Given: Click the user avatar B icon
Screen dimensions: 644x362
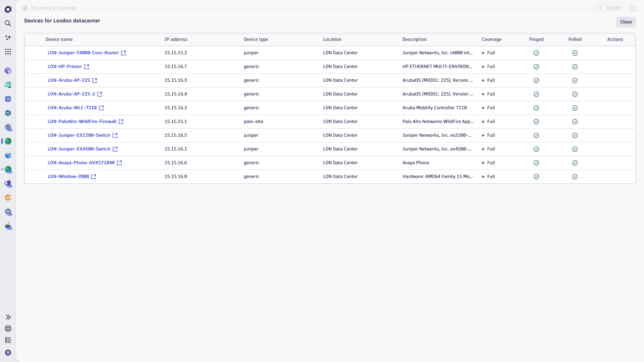Looking at the screenshot, I should pyautogui.click(x=8, y=353).
